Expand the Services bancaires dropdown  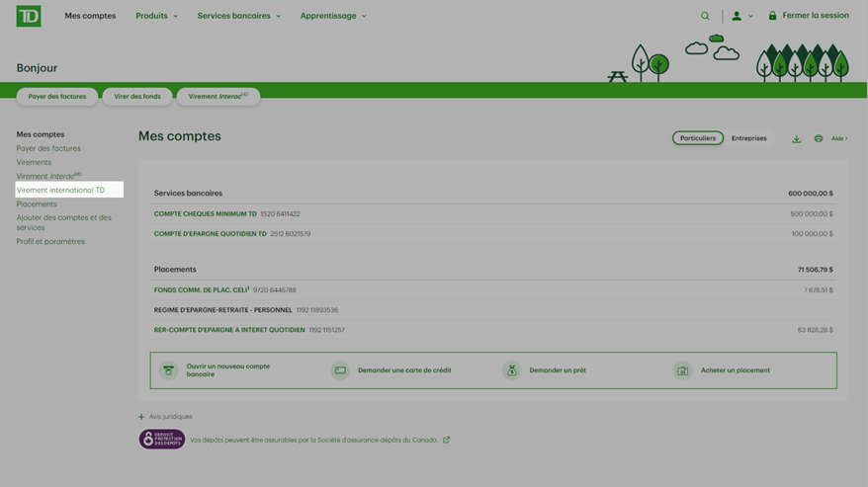[x=238, y=16]
